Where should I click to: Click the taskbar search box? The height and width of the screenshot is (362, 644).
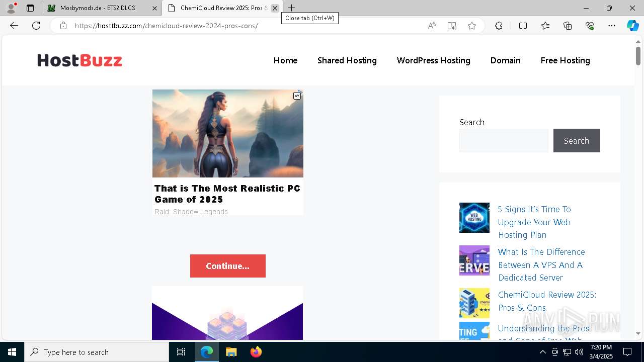point(97,352)
